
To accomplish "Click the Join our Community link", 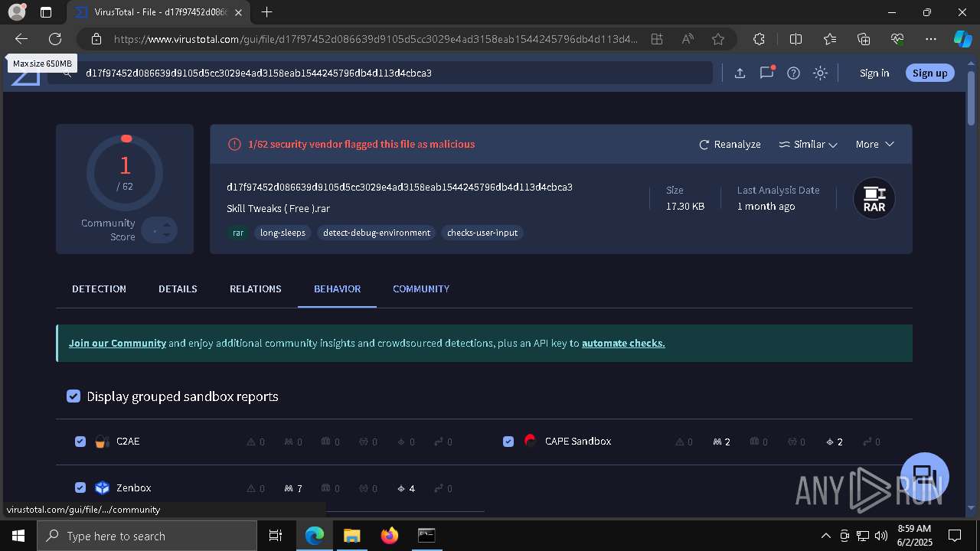I will (117, 343).
